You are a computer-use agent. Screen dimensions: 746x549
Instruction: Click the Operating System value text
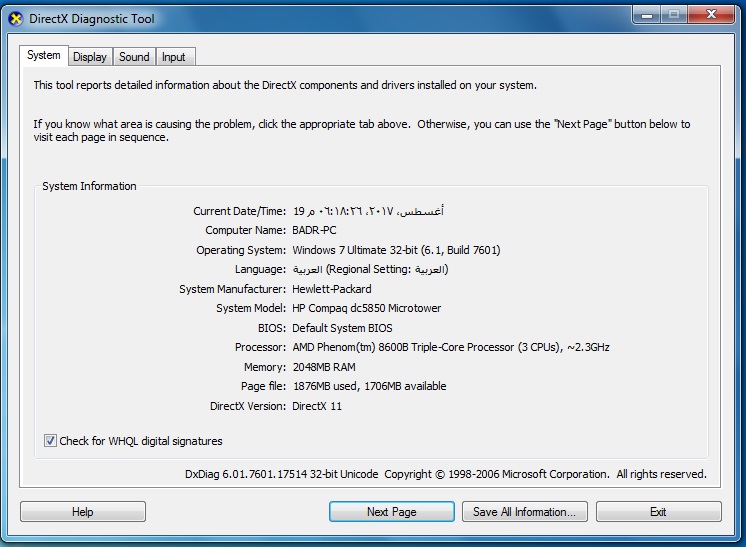coord(396,250)
